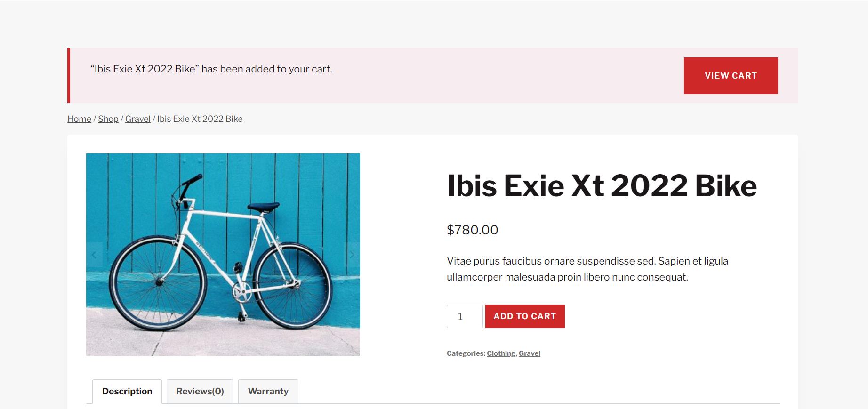Click the product short description paragraph
This screenshot has width=868, height=409.
click(587, 269)
